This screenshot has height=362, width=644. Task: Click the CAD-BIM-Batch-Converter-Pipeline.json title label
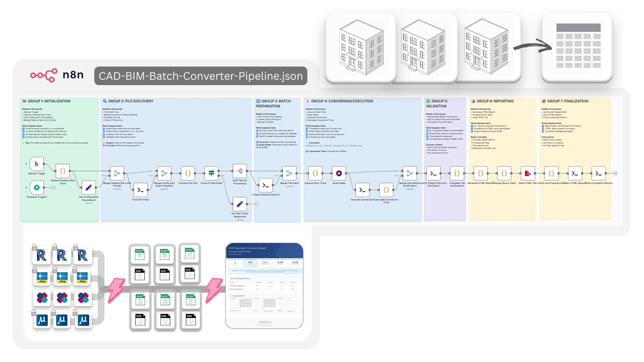coord(201,76)
